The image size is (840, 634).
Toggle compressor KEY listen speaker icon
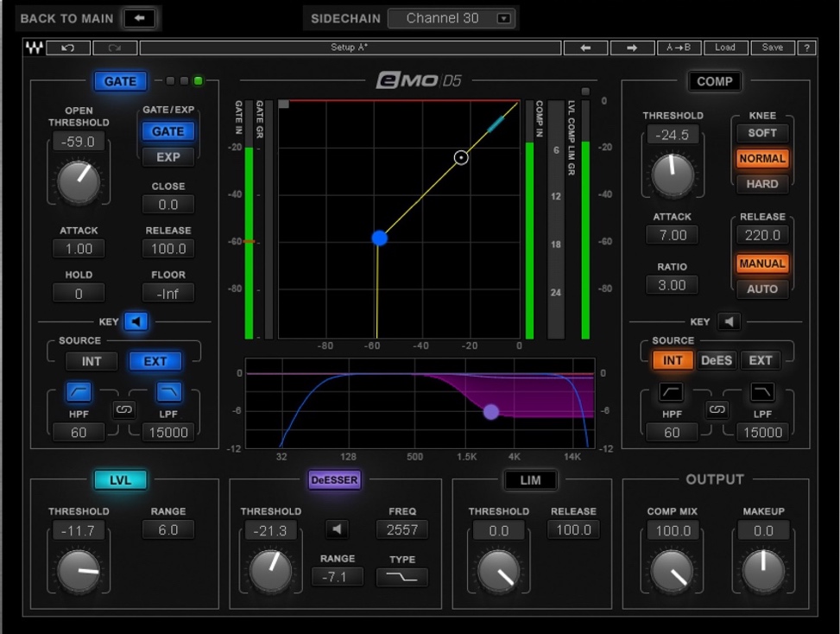point(729,321)
